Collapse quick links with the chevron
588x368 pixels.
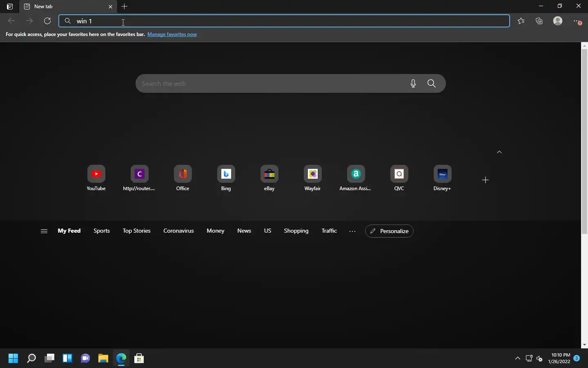(499, 152)
